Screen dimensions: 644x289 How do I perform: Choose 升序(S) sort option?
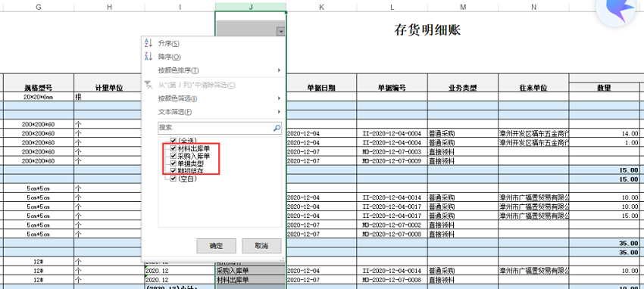(169, 43)
